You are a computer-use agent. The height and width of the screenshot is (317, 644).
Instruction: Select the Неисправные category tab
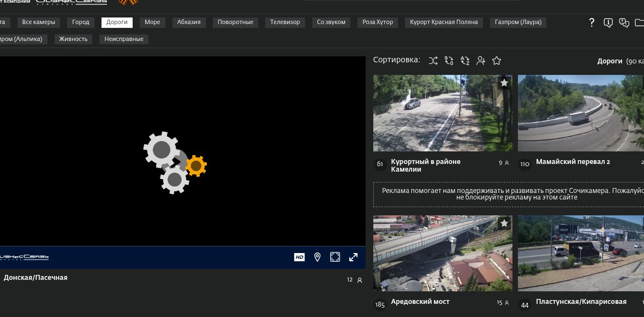tap(124, 39)
